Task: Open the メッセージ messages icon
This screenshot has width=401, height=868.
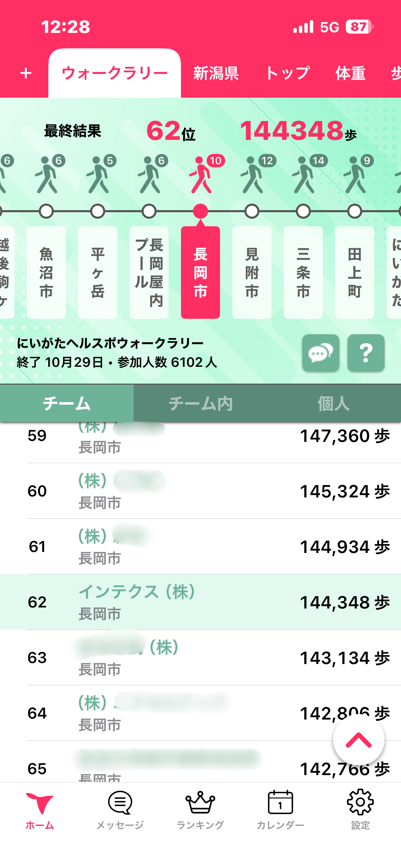Action: coord(120,810)
